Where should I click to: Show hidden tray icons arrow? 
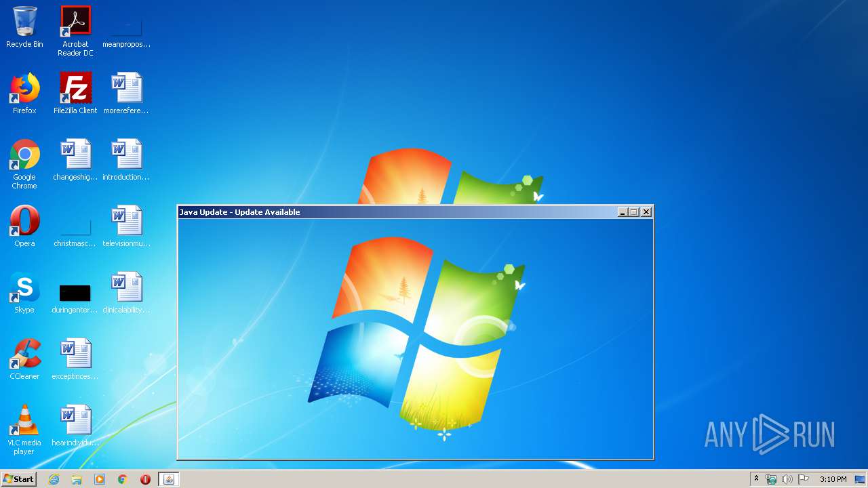pos(756,479)
